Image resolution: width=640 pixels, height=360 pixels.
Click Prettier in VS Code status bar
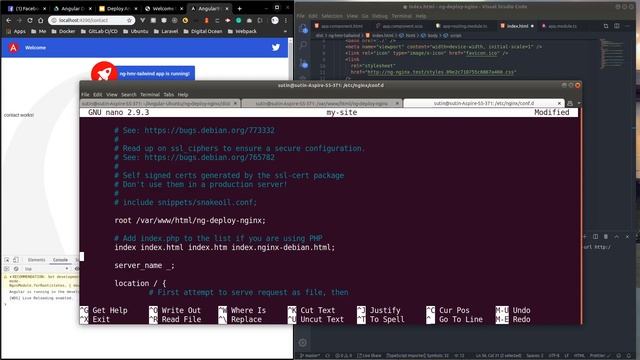click(599, 356)
